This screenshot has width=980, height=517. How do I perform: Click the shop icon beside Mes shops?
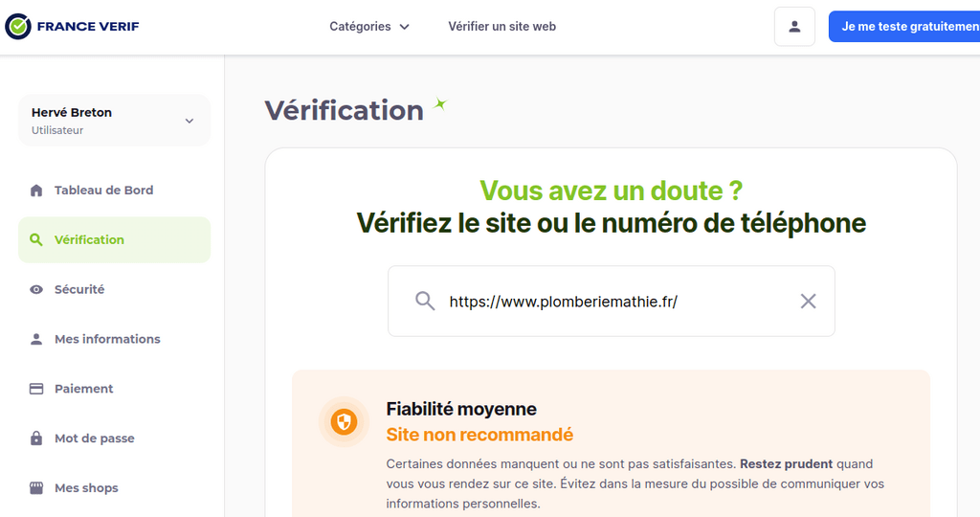36,488
